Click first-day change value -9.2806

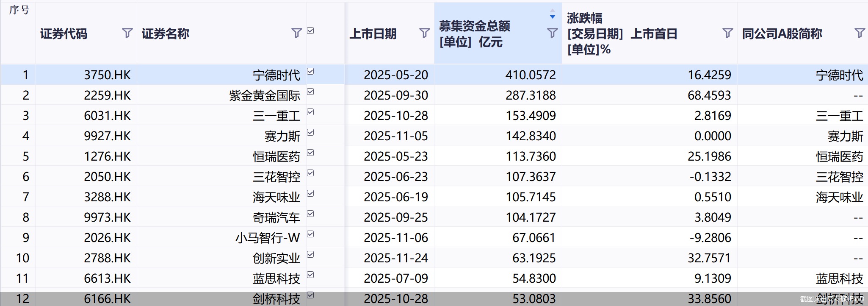click(x=710, y=238)
